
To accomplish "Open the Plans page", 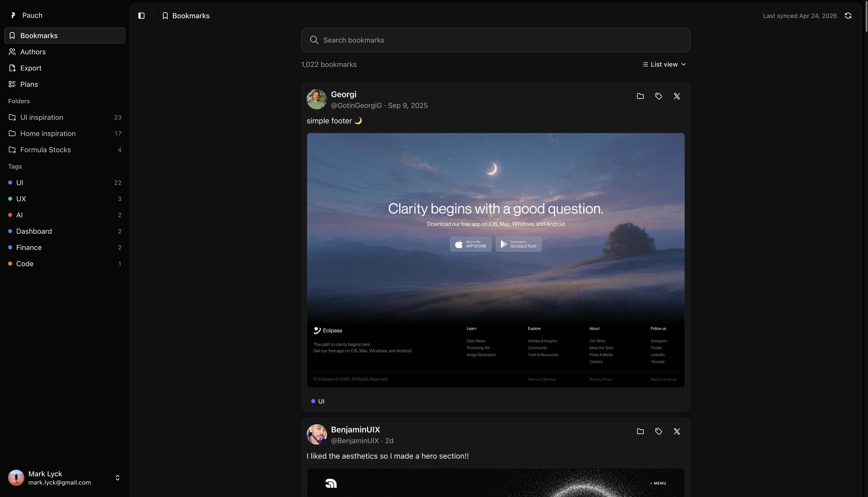I will (x=65, y=84).
